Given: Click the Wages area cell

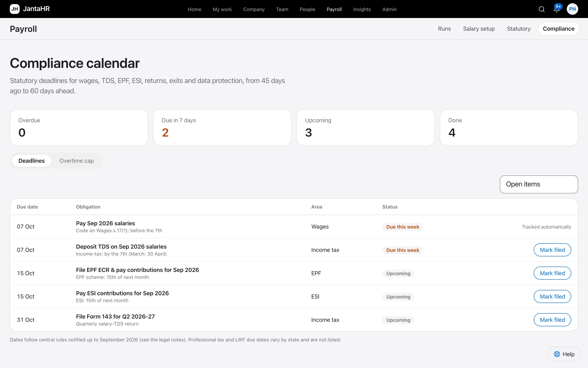Looking at the screenshot, I should (x=320, y=227).
